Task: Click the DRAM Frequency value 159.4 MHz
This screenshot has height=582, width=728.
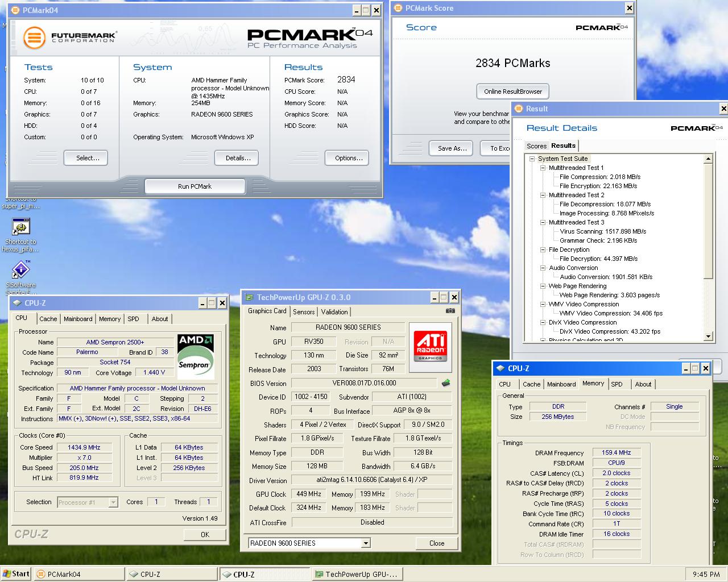Action: 617,452
